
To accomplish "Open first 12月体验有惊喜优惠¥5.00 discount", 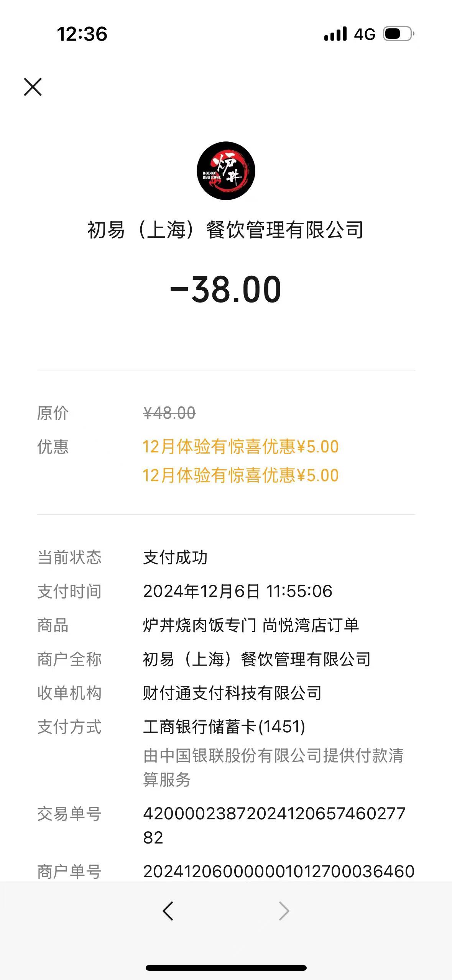I will (x=240, y=447).
